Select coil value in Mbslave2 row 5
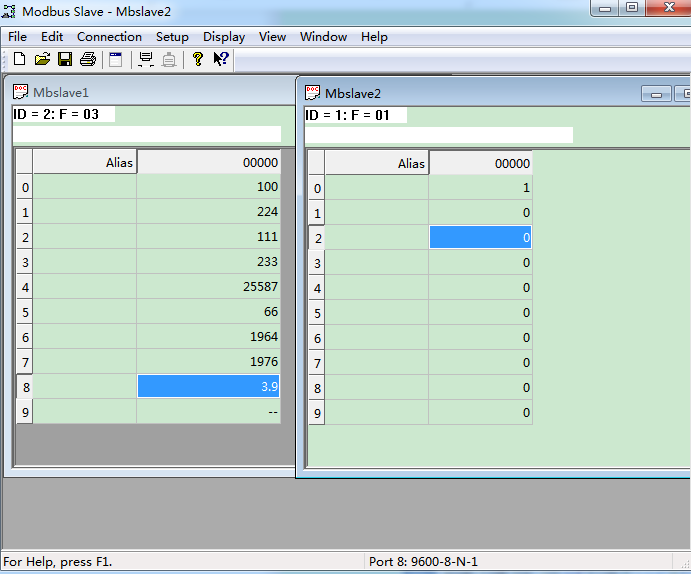691x574 pixels. (x=480, y=312)
